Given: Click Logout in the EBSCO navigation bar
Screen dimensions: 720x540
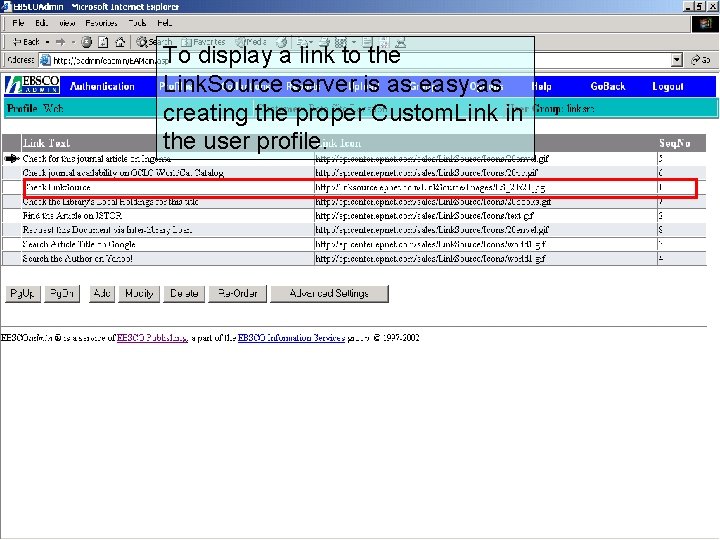Looking at the screenshot, I should (668, 86).
